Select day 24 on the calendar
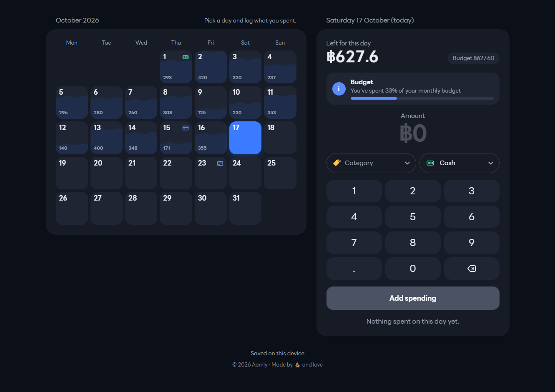Viewport: 555px width, 392px height. point(245,173)
